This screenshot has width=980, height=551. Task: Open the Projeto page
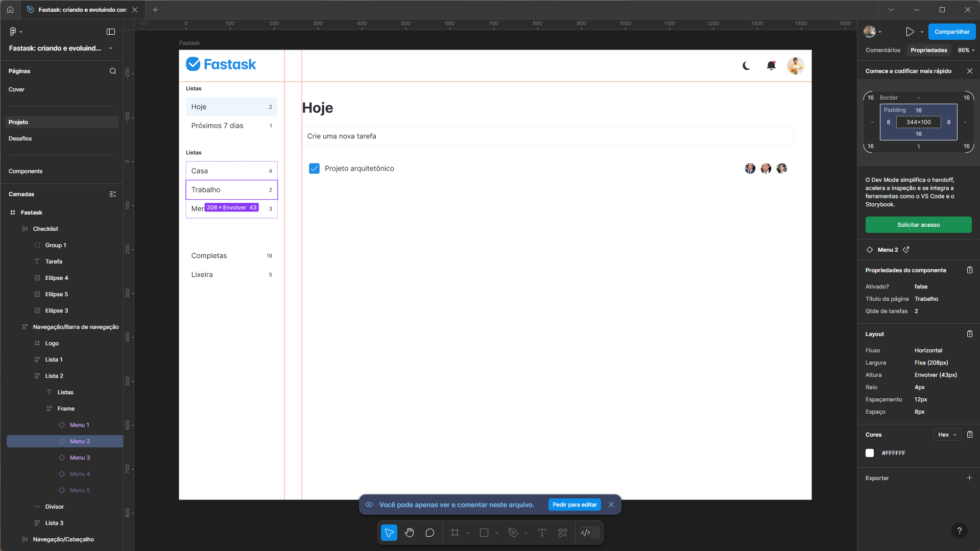(x=62, y=122)
